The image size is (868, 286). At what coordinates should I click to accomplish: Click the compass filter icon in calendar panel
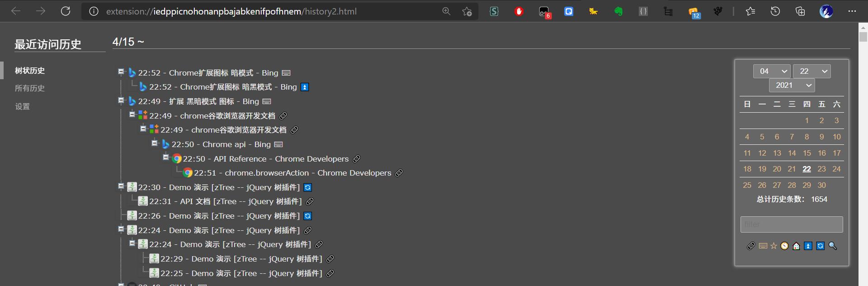coord(784,246)
